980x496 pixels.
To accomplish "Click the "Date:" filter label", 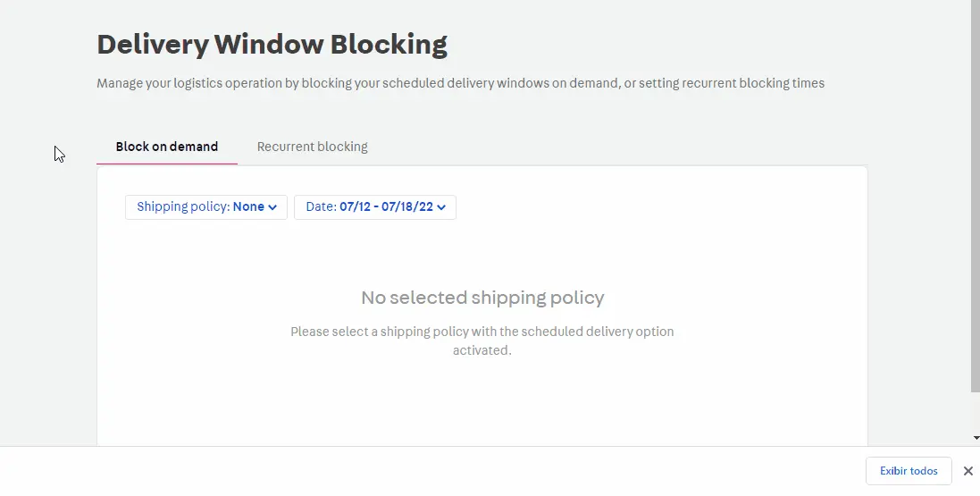I will coord(321,207).
